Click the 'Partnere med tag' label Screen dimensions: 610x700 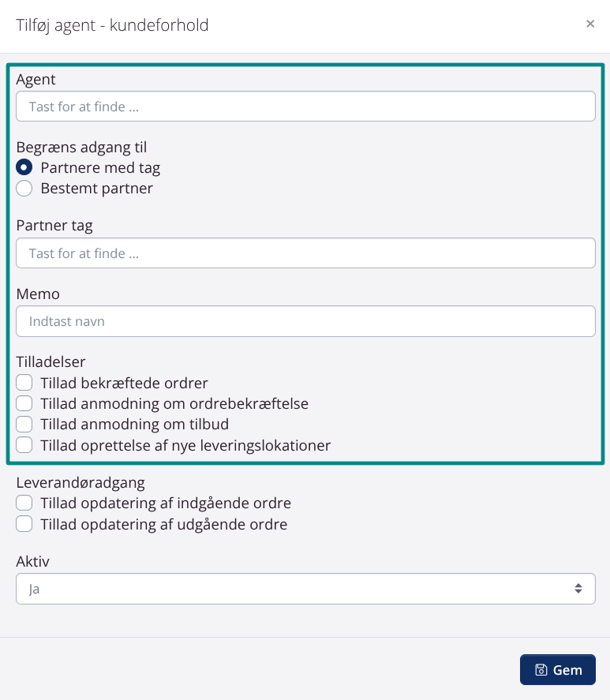[100, 167]
